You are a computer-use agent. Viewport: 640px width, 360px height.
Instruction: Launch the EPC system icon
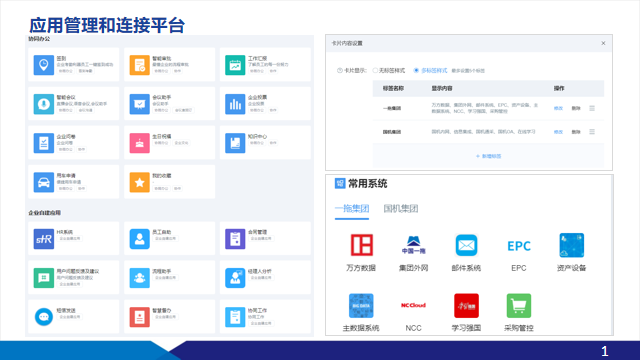519,246
